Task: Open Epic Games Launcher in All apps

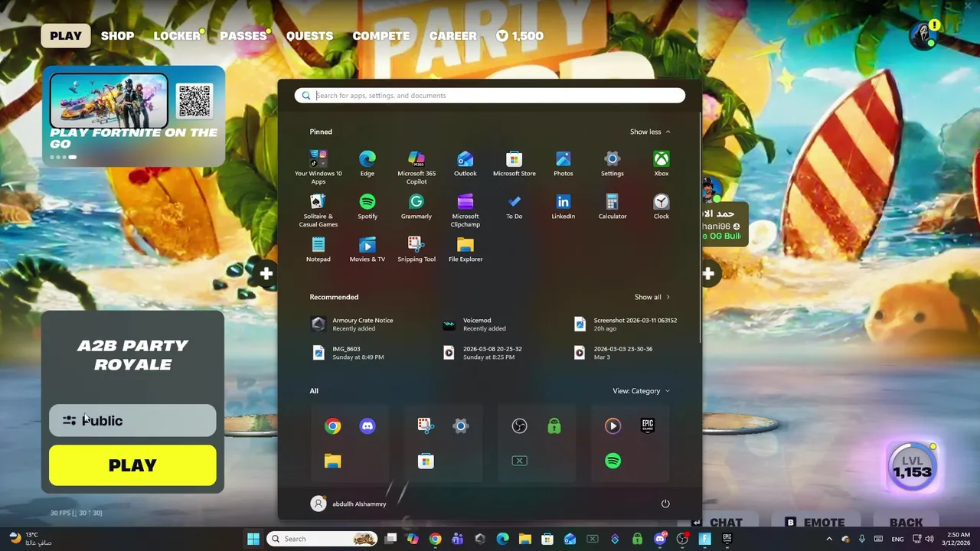Action: pos(648,426)
